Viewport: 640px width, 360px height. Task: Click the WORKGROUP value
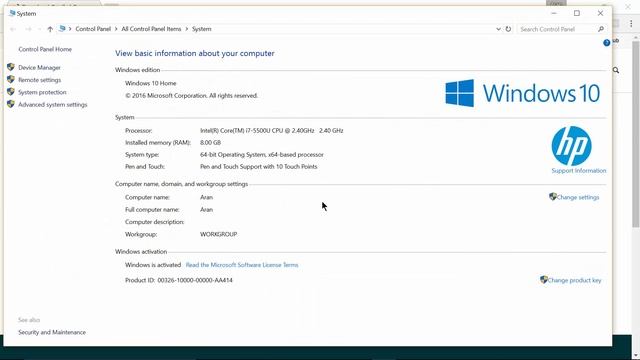218,234
